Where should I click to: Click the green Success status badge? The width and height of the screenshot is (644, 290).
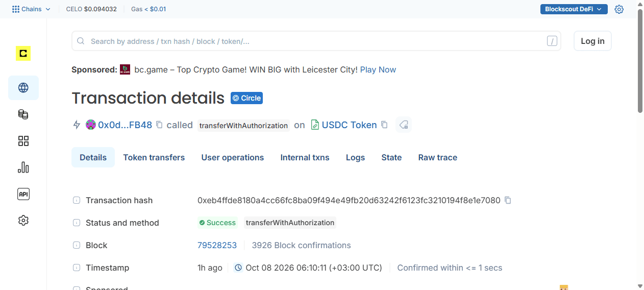click(x=217, y=223)
